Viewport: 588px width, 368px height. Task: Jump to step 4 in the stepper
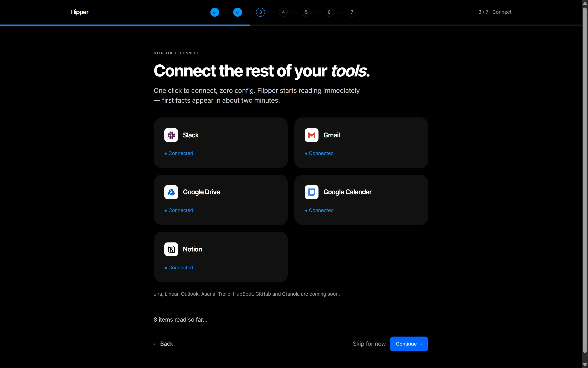point(283,12)
